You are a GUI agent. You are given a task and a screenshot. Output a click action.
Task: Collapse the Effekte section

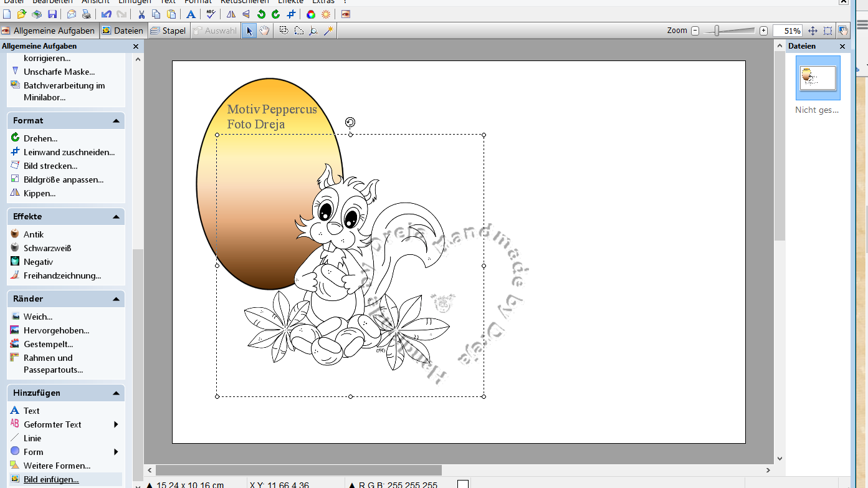click(116, 217)
